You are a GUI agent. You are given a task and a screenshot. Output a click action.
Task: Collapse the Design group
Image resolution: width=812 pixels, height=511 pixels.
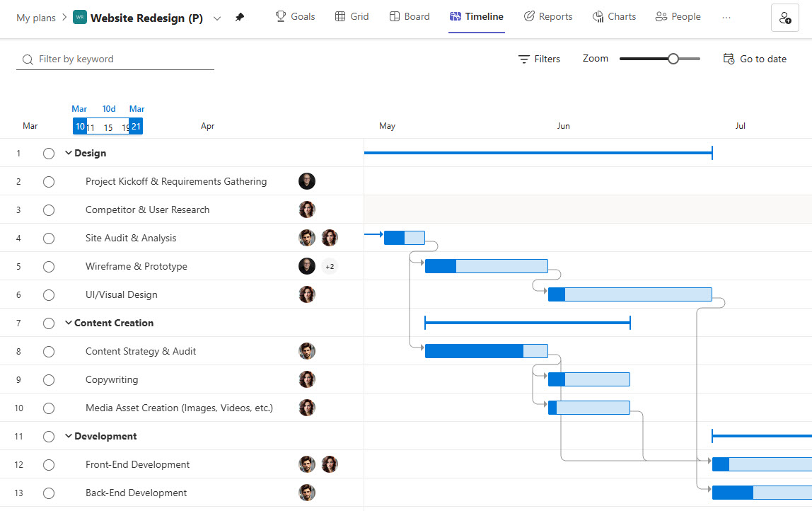tap(68, 153)
